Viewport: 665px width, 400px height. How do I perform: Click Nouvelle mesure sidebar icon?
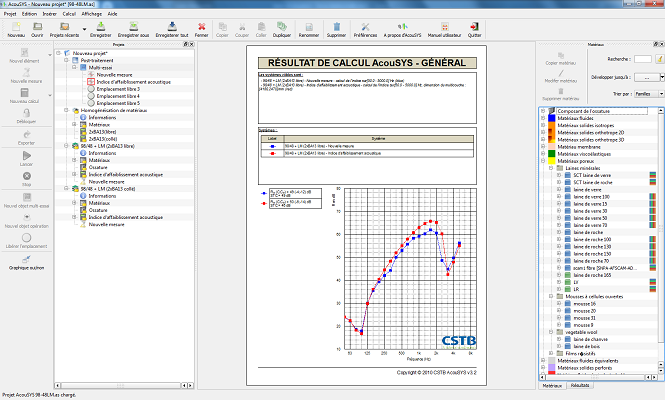coord(26,73)
